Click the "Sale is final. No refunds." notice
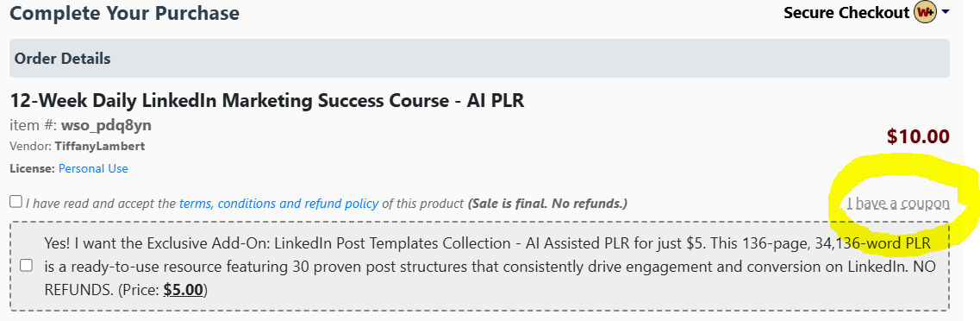The width and height of the screenshot is (980, 321). (547, 204)
